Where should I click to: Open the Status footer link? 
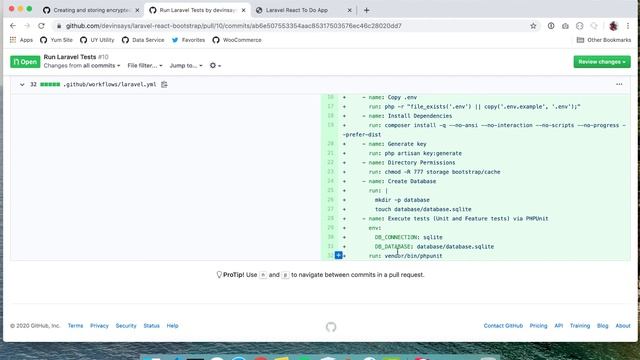tap(151, 326)
